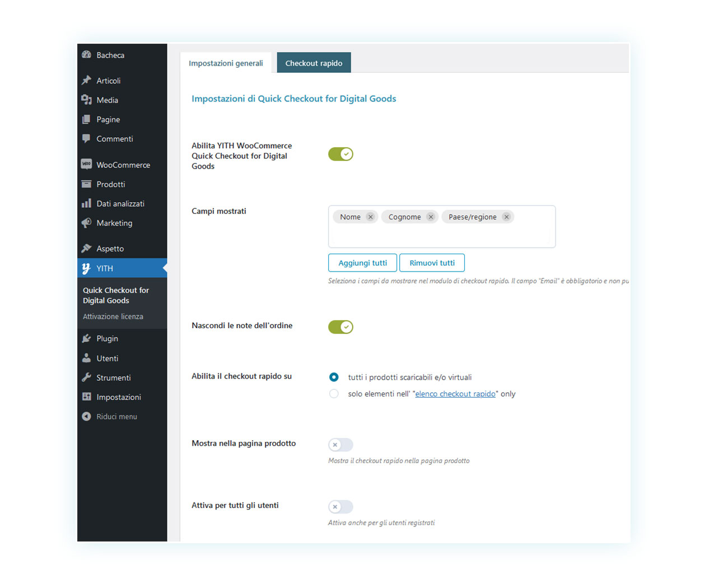Click the Articoli pin icon

coord(86,81)
